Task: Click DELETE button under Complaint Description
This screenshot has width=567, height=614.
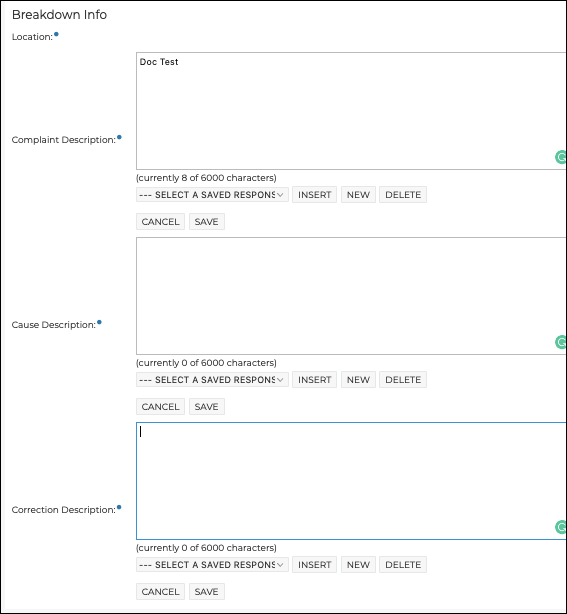Action: (403, 195)
